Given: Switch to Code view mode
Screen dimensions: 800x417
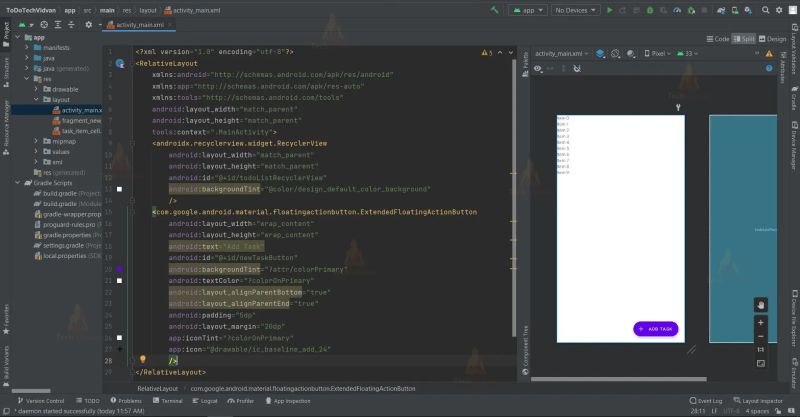Looking at the screenshot, I should [x=717, y=39].
